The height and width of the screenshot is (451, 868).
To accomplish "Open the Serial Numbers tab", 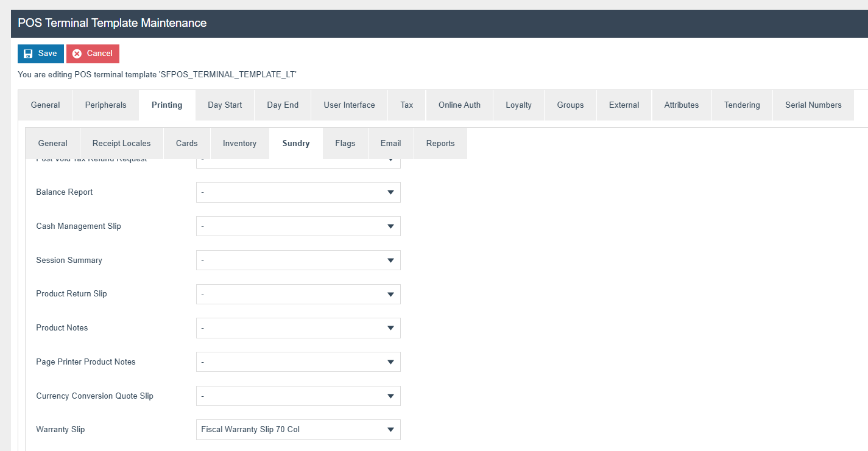I will point(813,105).
